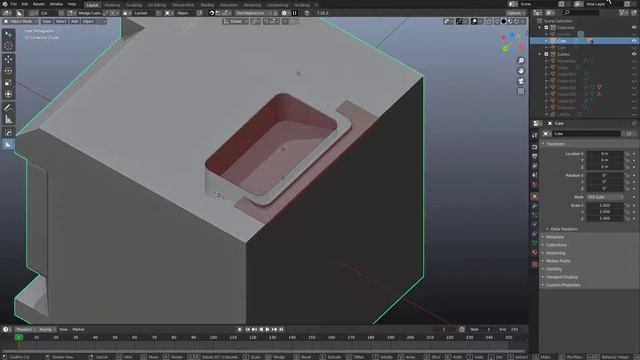Open the XYZ Euler rotation mode dropdown

pyautogui.click(x=605, y=197)
